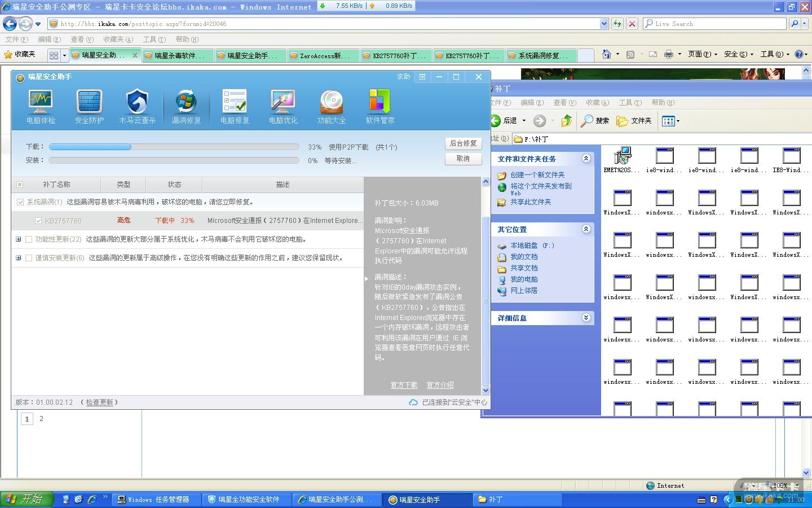The image size is (812, 508).
Task: Toggle the KB2757760 patch checkbox
Action: [38, 221]
